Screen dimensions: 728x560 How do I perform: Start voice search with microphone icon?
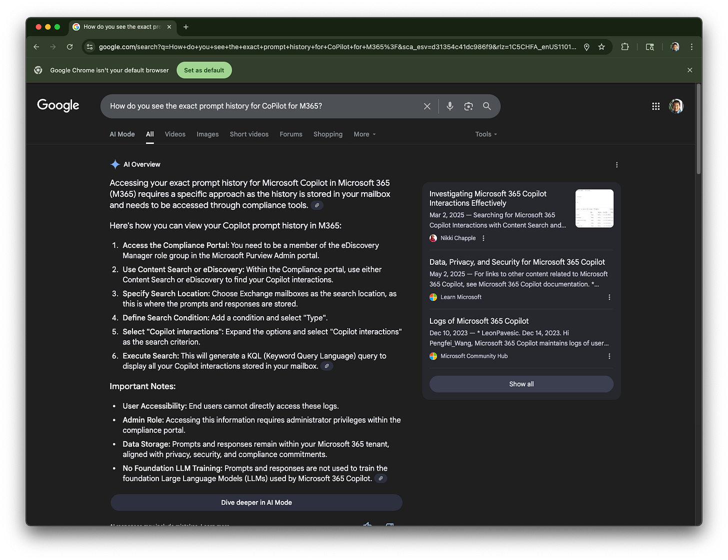pyautogui.click(x=450, y=106)
